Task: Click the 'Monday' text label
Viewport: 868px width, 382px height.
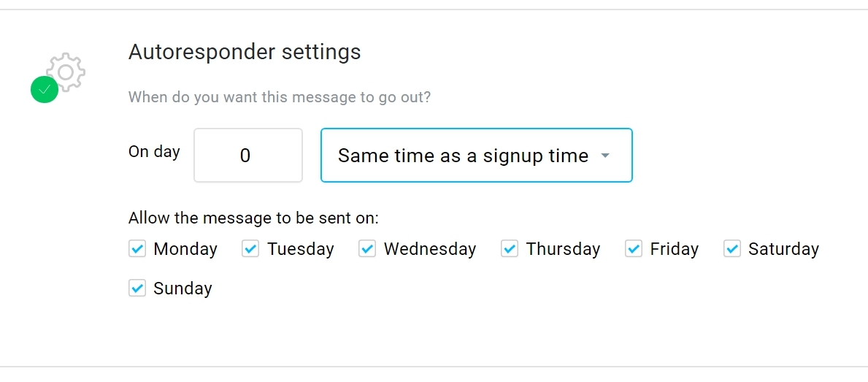Action: 185,249
